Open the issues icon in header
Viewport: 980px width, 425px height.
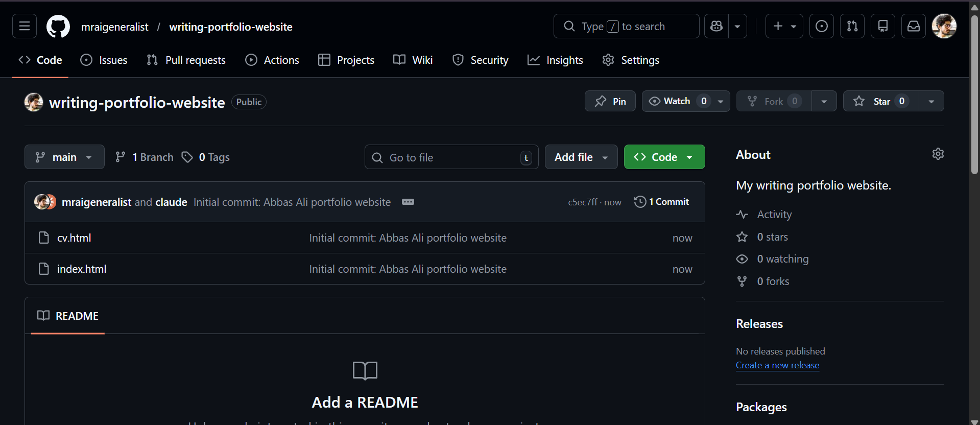point(822,26)
